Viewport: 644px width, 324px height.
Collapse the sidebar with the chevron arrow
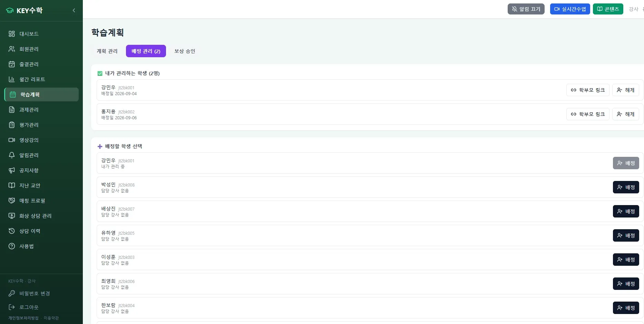(x=74, y=10)
